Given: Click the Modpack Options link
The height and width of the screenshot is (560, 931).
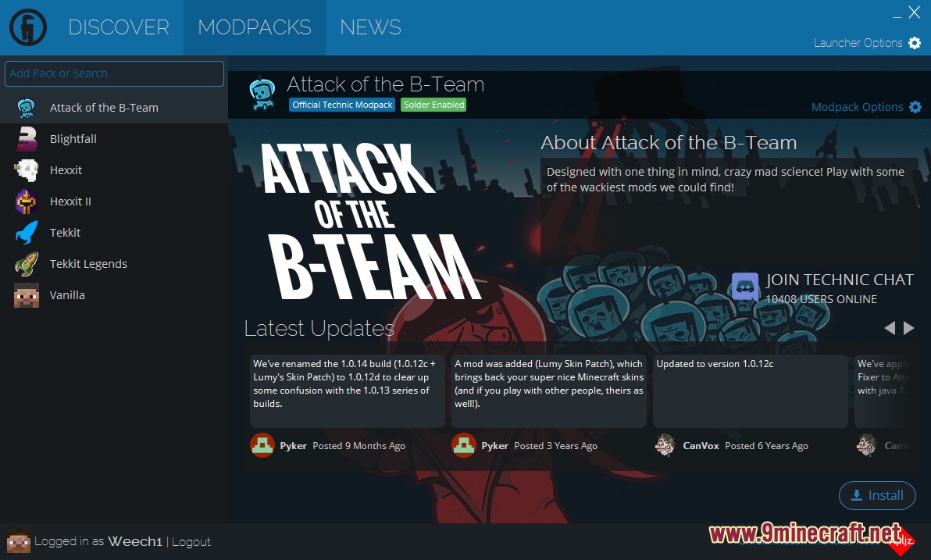Looking at the screenshot, I should (x=858, y=107).
